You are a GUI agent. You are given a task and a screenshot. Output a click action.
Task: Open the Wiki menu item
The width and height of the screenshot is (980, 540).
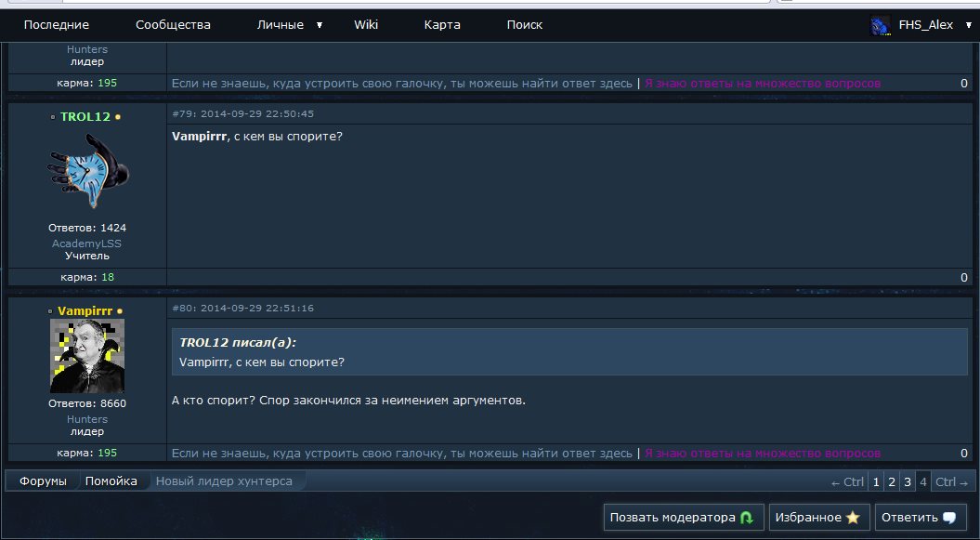[x=366, y=25]
